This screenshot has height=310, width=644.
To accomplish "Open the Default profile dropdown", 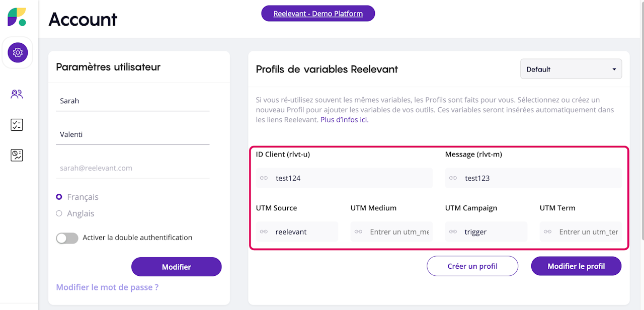I will 571,69.
